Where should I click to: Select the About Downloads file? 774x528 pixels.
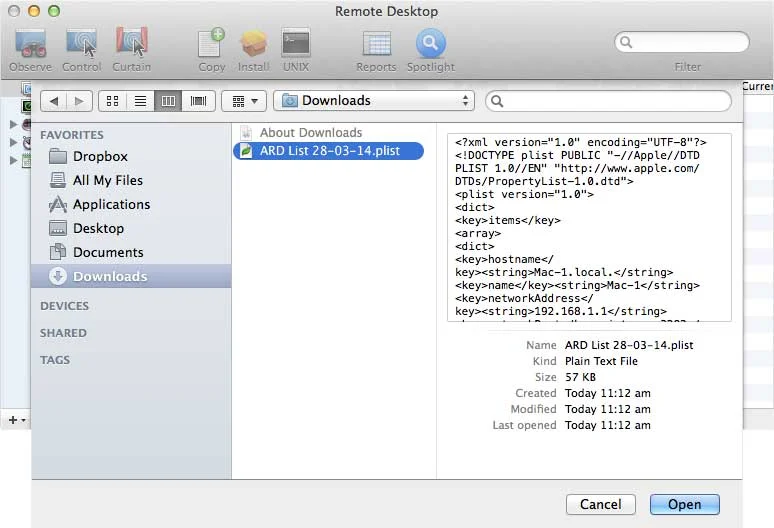click(x=310, y=132)
